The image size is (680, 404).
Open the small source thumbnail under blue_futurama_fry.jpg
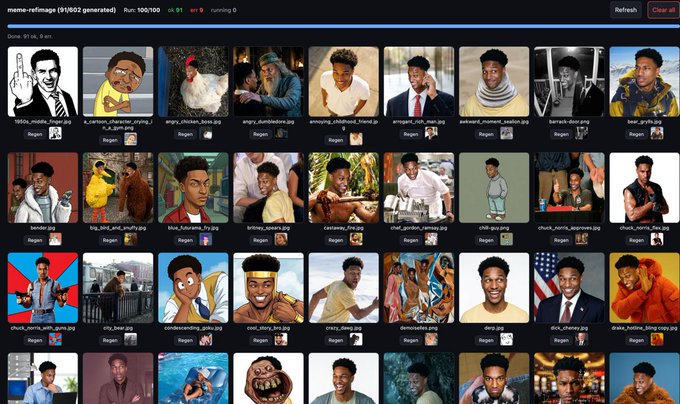206,239
